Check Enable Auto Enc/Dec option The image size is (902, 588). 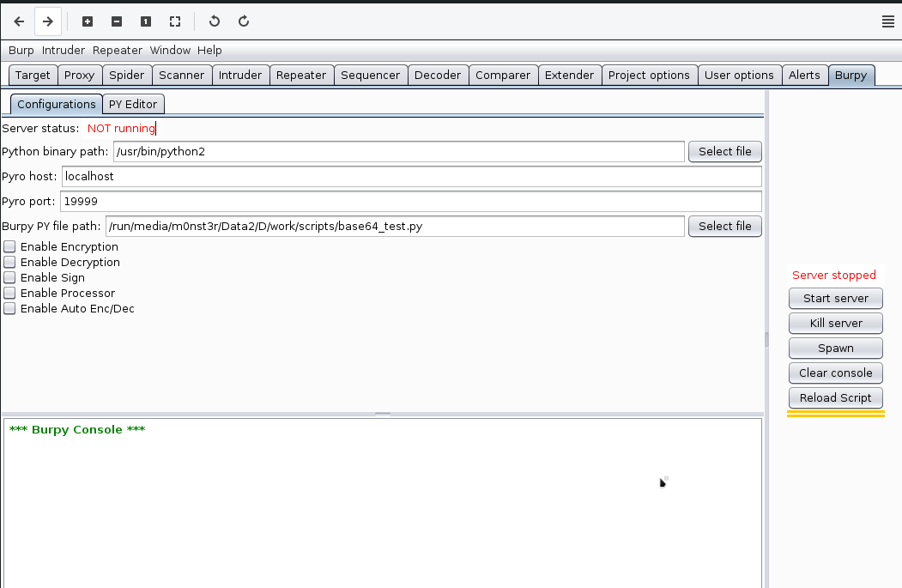(x=9, y=309)
